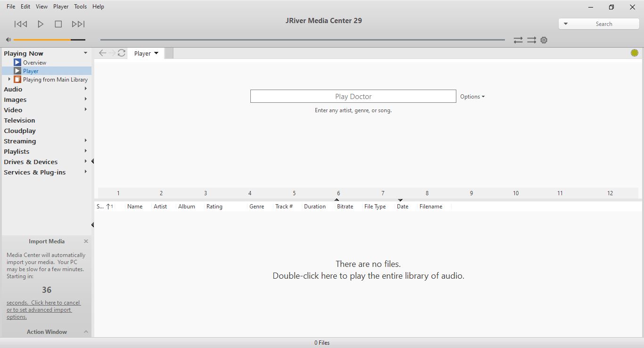Sort by the Rating column
The image size is (644, 348).
coord(215,207)
